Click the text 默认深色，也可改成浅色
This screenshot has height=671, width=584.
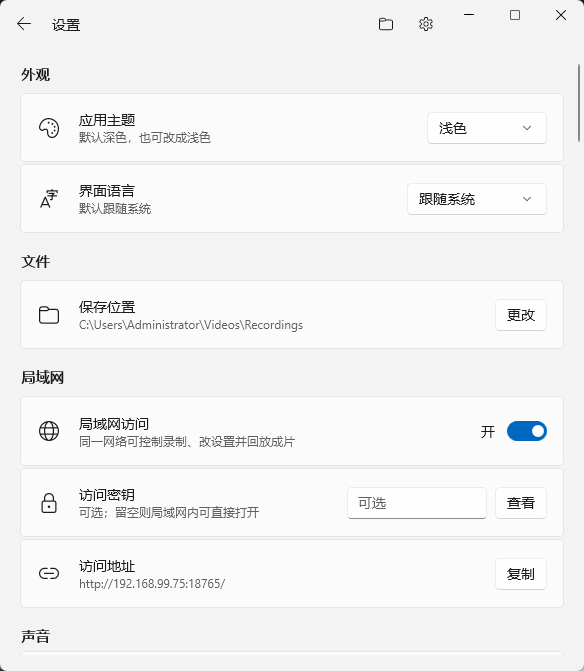[x=145, y=138]
